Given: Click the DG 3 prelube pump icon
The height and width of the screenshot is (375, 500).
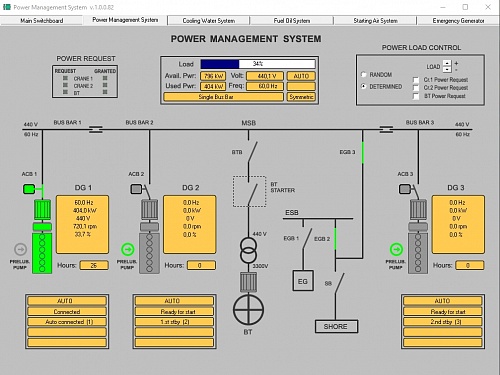Looking at the screenshot, I should pos(396,249).
